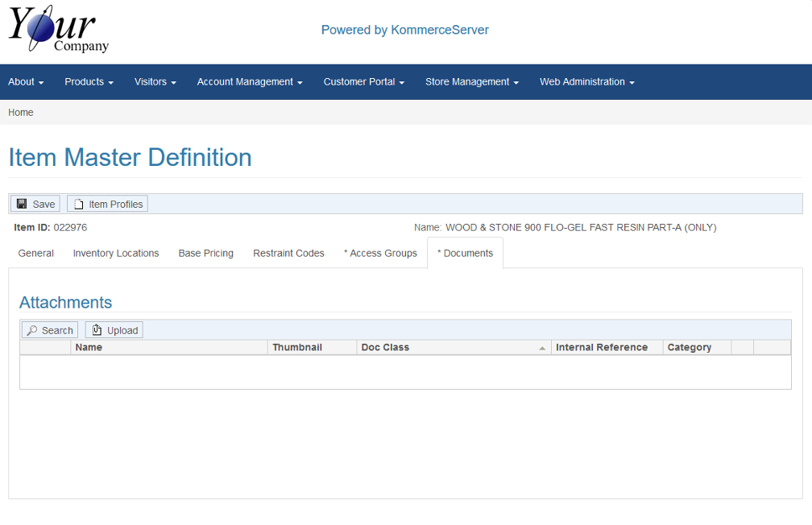Go to the Base Pricing tab
The image size is (812, 525).
[205, 253]
